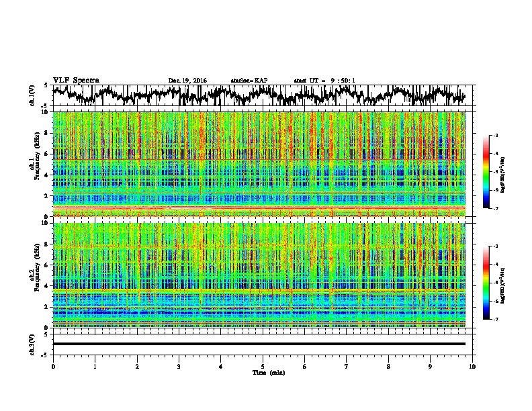This screenshot has width=532, height=411.
Task: Click the time axis tick label "3"
Action: pyautogui.click(x=179, y=366)
